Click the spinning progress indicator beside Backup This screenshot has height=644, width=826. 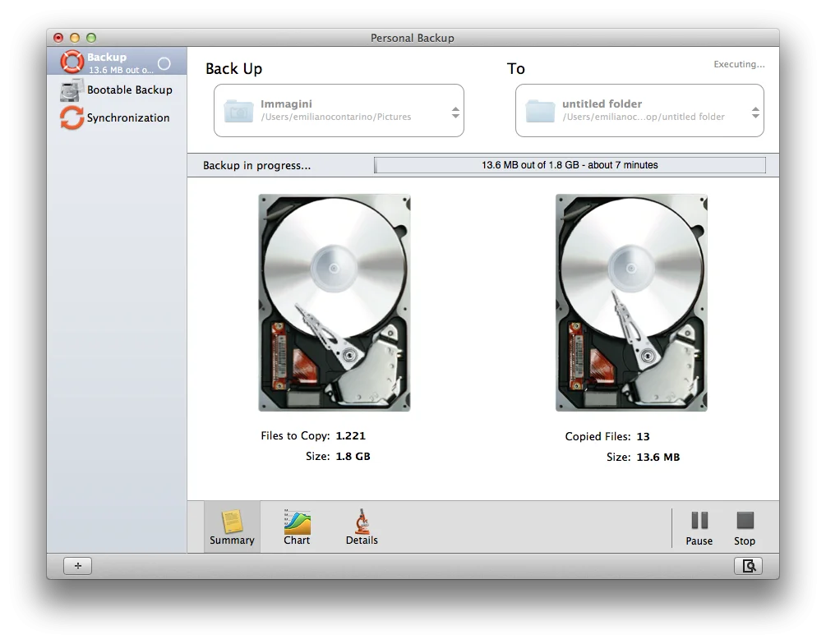pyautogui.click(x=164, y=63)
